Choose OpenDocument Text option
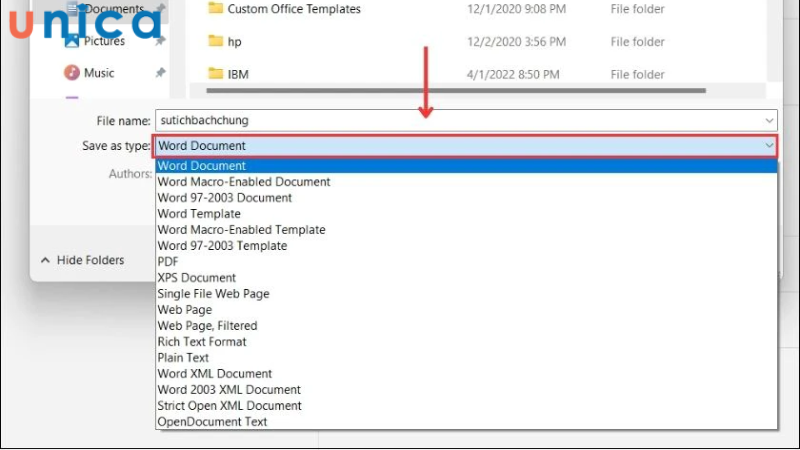The height and width of the screenshot is (450, 800). [x=212, y=422]
